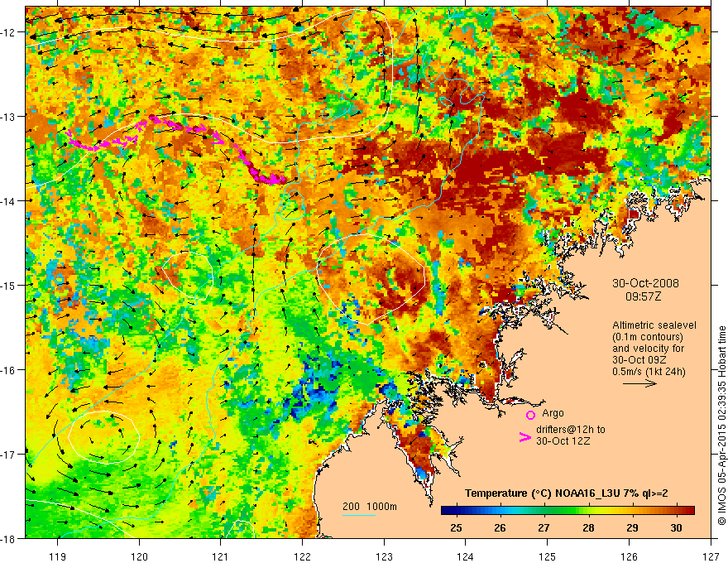Click the 'and velocity for' text line
Viewport: 728px width, 563px height.
click(x=648, y=348)
